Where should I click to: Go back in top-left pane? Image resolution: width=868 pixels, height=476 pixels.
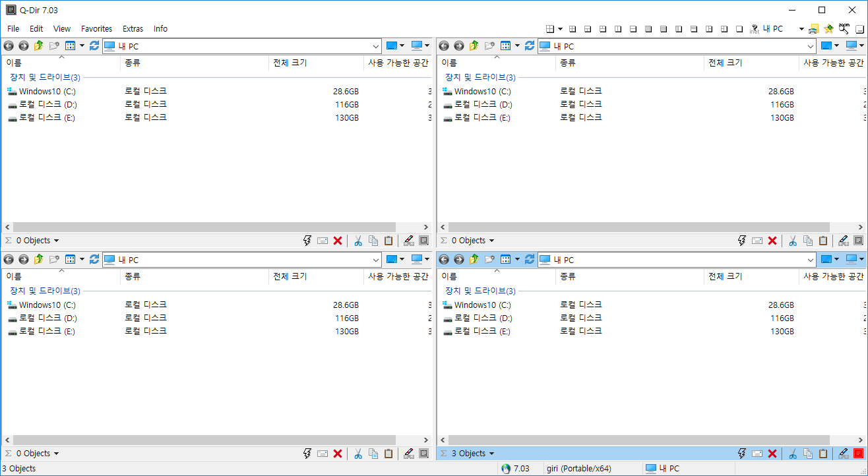(9, 46)
